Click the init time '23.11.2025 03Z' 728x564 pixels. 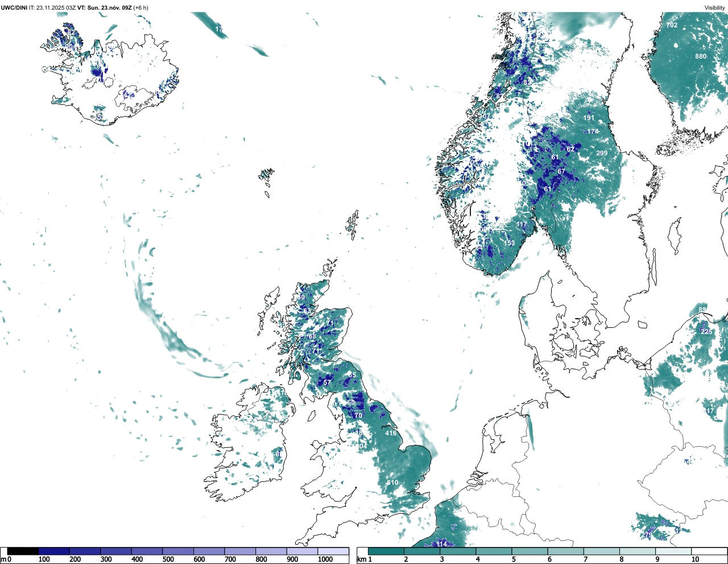[x=56, y=7]
